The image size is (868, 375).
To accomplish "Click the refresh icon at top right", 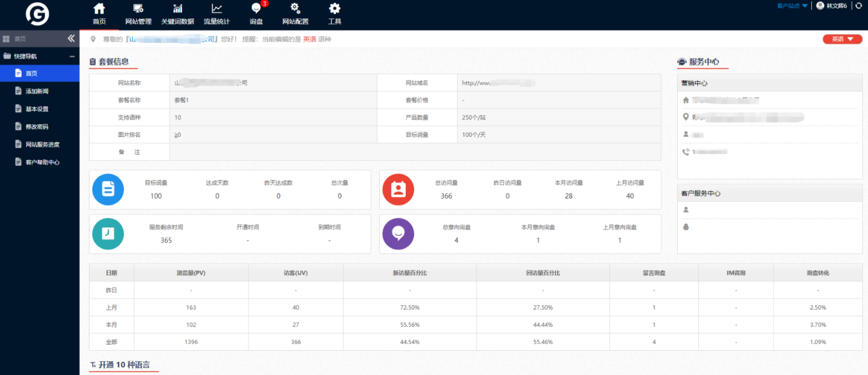I will (859, 6).
